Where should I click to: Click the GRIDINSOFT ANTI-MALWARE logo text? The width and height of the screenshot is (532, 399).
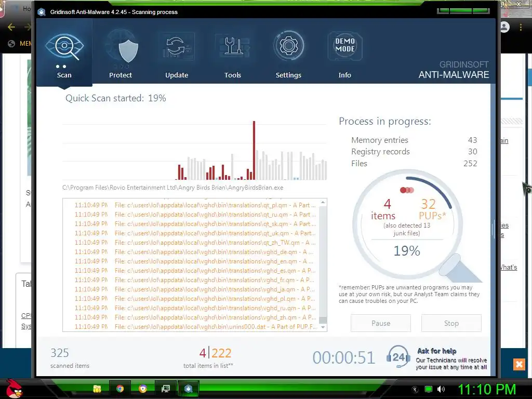click(454, 70)
